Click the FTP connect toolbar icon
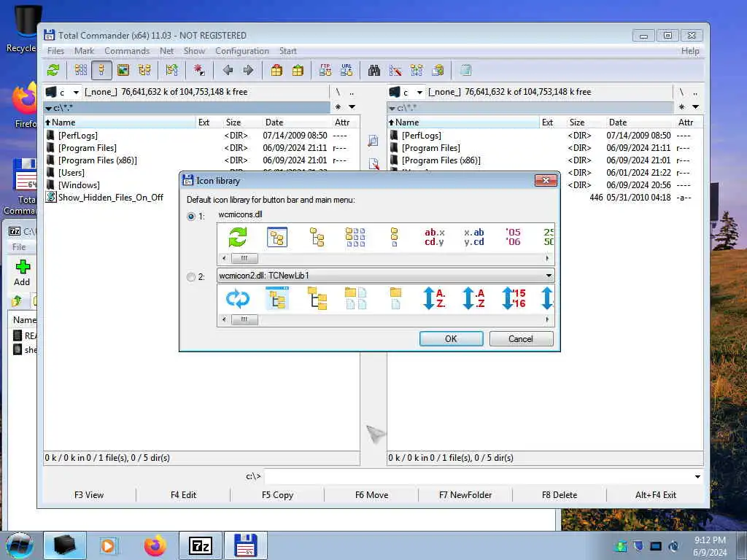This screenshot has width=747, height=560. point(325,71)
